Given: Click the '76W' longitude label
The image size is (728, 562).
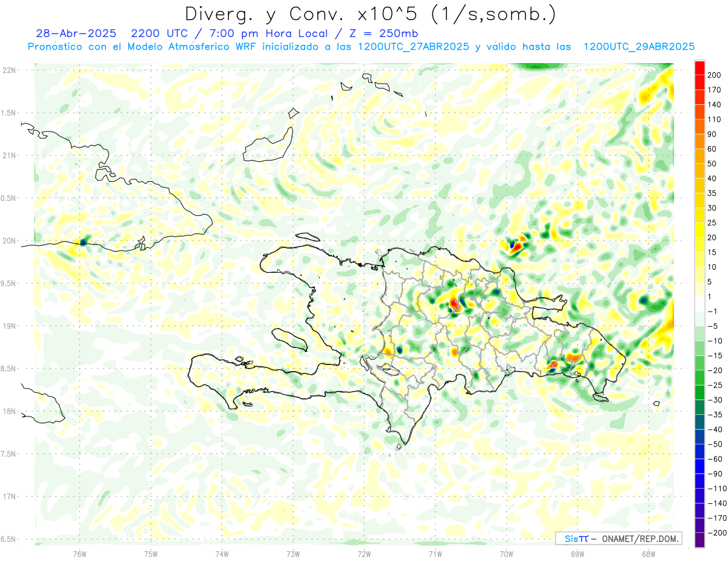Looking at the screenshot, I should (79, 554).
